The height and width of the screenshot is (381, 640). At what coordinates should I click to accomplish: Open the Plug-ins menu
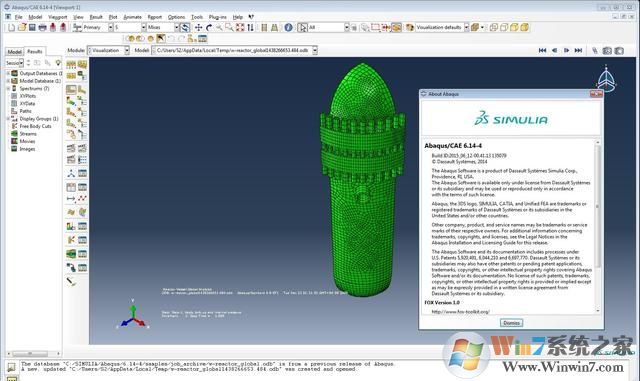218,17
